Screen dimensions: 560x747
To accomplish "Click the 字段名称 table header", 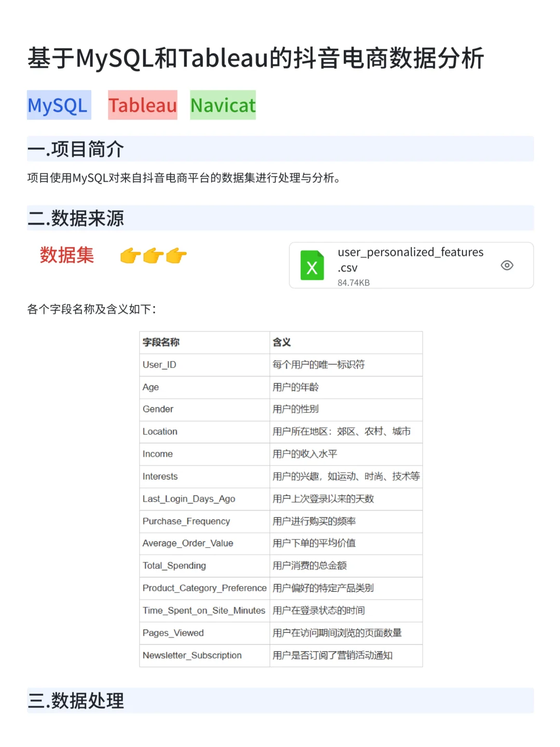I will 204,342.
